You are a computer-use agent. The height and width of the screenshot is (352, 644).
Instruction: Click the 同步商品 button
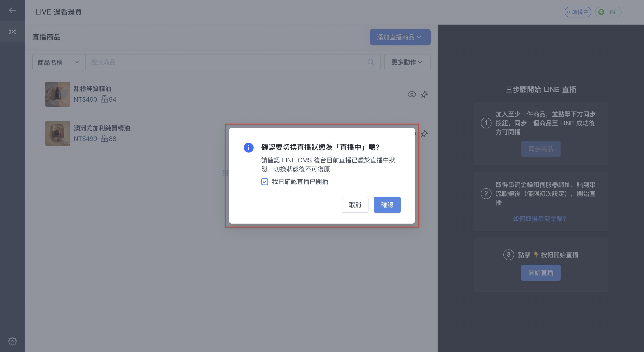[x=541, y=149]
